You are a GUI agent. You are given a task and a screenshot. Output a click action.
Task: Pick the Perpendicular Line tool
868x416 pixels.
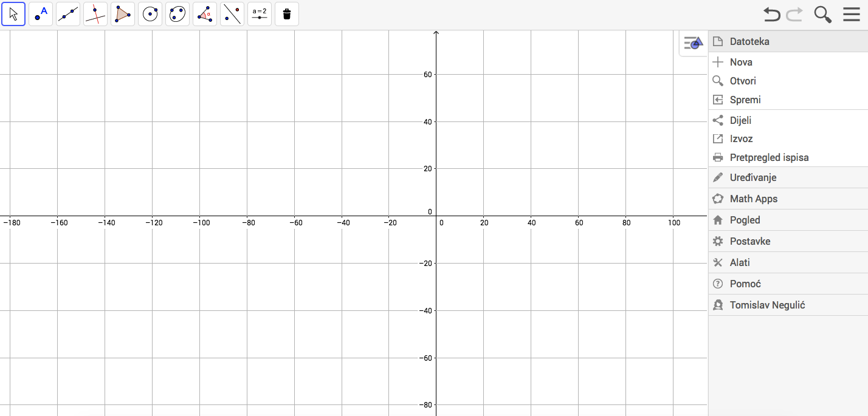click(x=95, y=14)
